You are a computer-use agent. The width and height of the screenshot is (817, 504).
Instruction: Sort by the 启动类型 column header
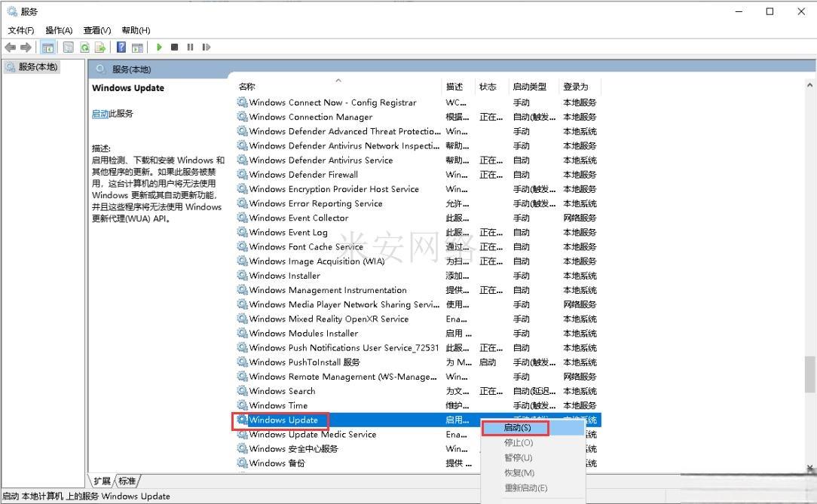tap(533, 87)
